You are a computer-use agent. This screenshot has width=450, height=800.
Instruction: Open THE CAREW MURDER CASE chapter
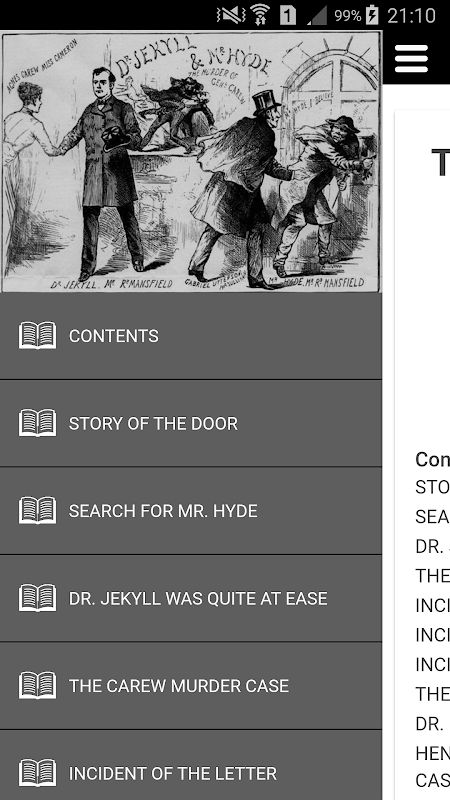pyautogui.click(x=191, y=686)
